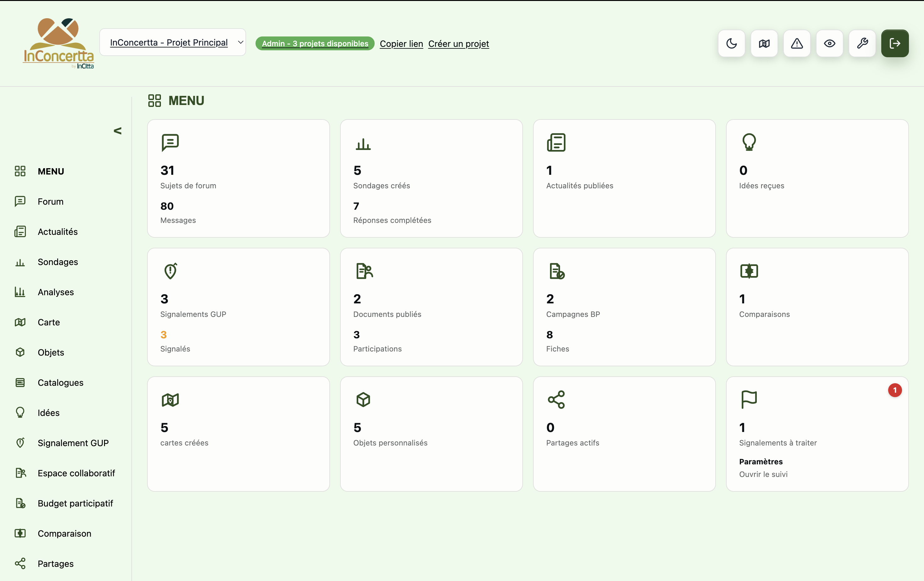
Task: Open the wrench settings icon
Action: (x=862, y=43)
